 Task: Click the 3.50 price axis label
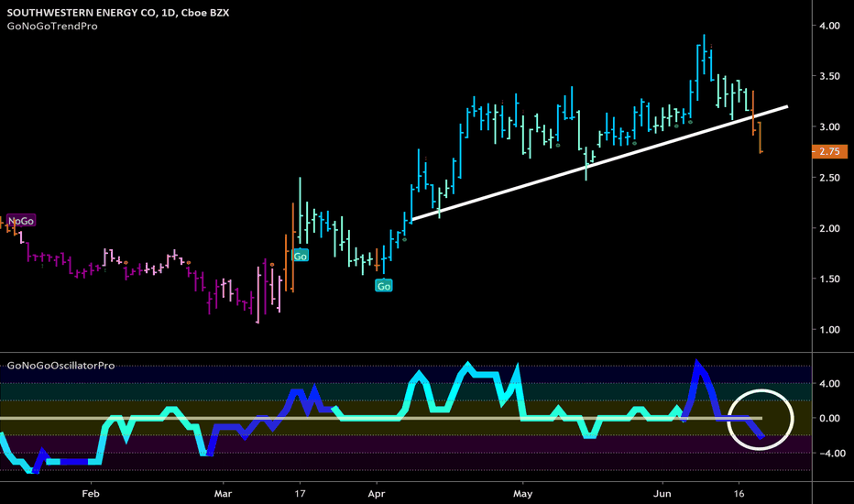tap(829, 76)
